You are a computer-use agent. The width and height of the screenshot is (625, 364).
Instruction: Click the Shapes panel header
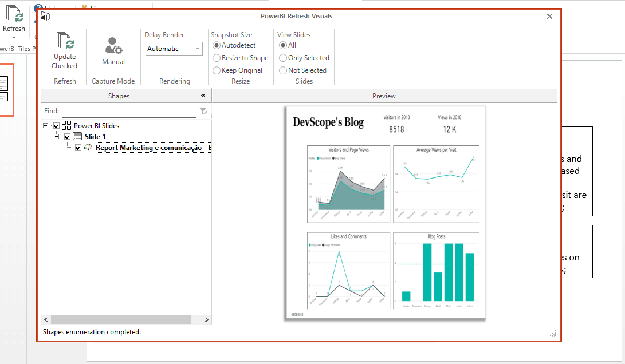click(119, 96)
